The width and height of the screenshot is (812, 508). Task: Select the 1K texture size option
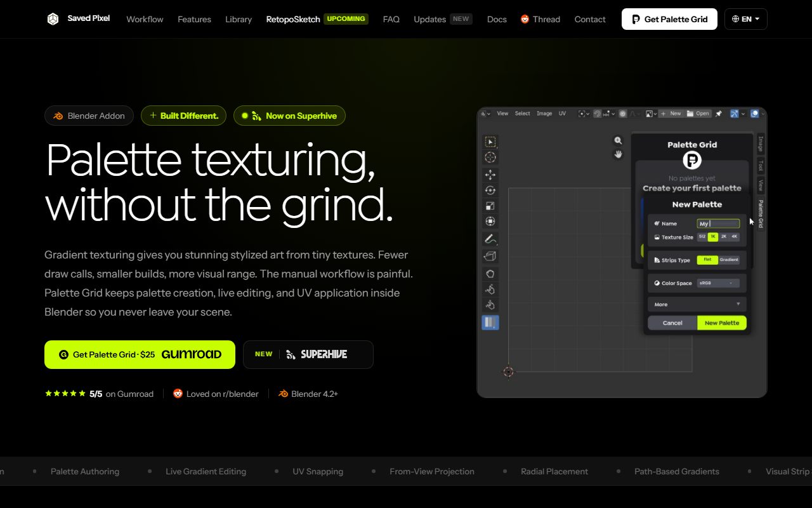(713, 237)
